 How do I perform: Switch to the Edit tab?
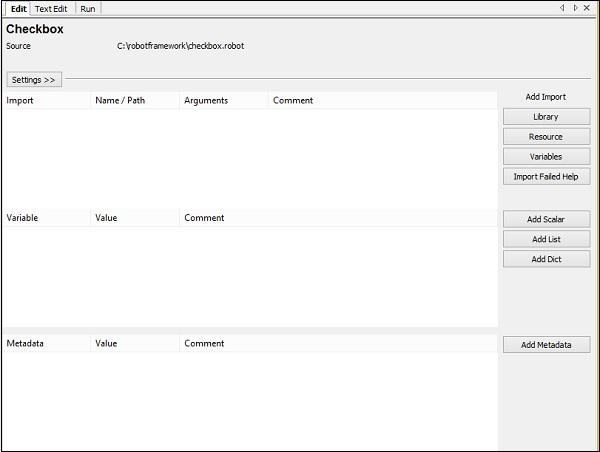[x=18, y=9]
